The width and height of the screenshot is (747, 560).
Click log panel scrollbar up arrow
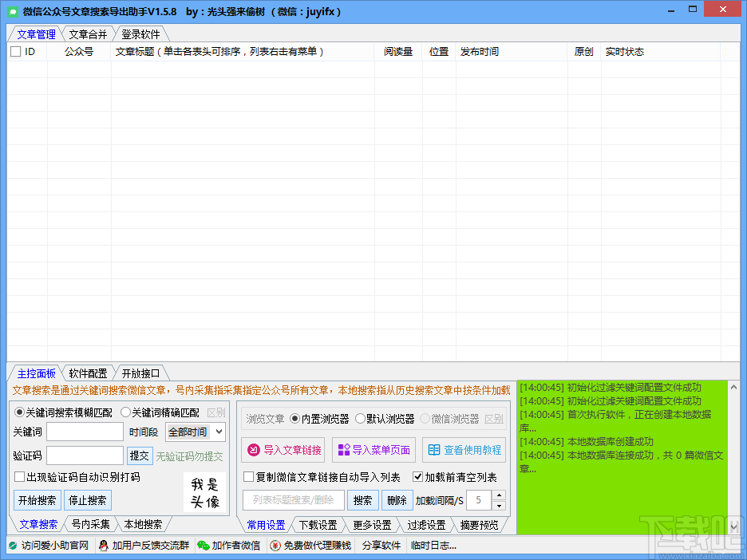[733, 388]
